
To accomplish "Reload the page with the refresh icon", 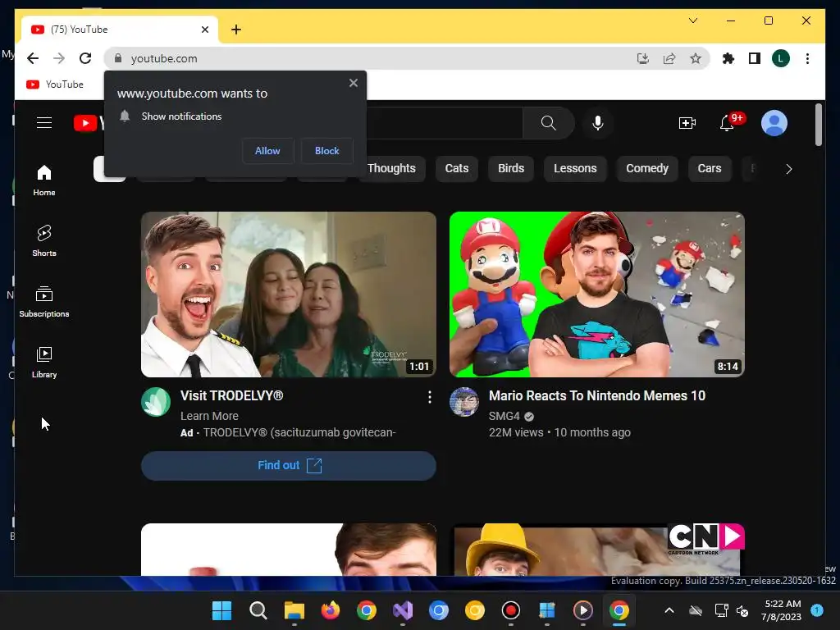I will tap(85, 58).
